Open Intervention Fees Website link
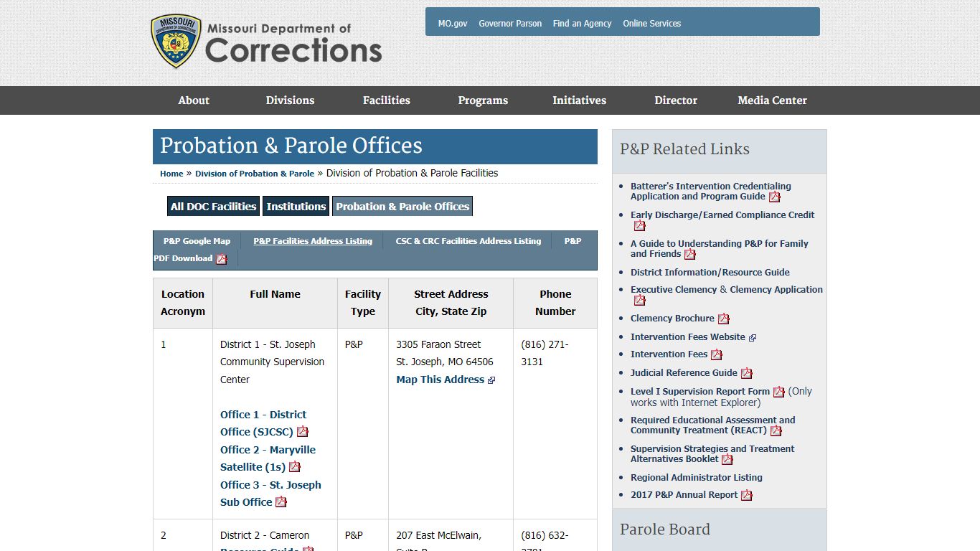 pyautogui.click(x=688, y=337)
